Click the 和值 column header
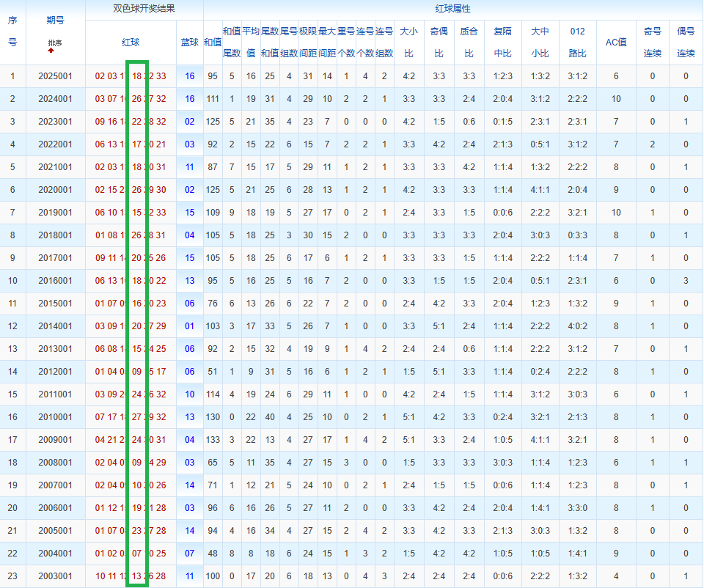The image size is (704, 588). (x=213, y=43)
